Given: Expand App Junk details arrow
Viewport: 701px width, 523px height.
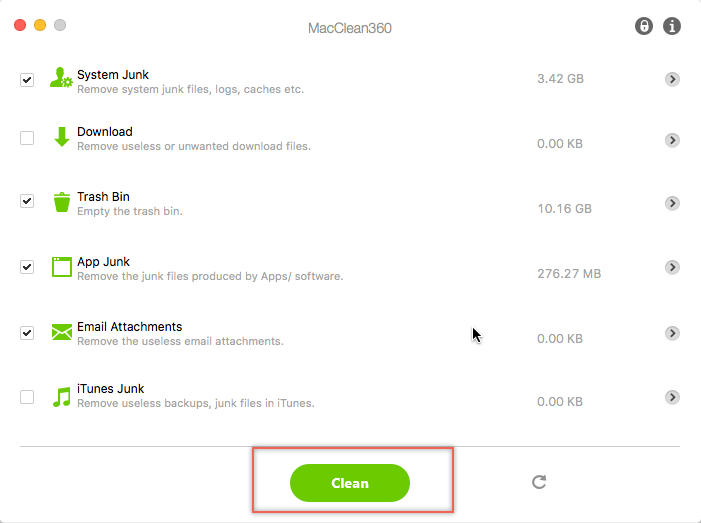Looking at the screenshot, I should pyautogui.click(x=672, y=267).
